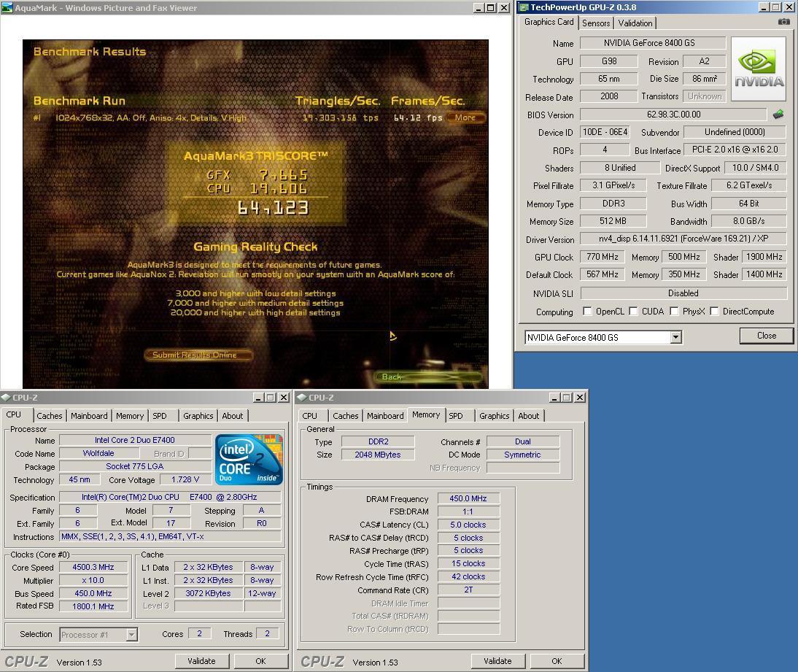The height and width of the screenshot is (672, 798).
Task: Open Graphics tab in left CPU-Z
Action: click(x=198, y=416)
